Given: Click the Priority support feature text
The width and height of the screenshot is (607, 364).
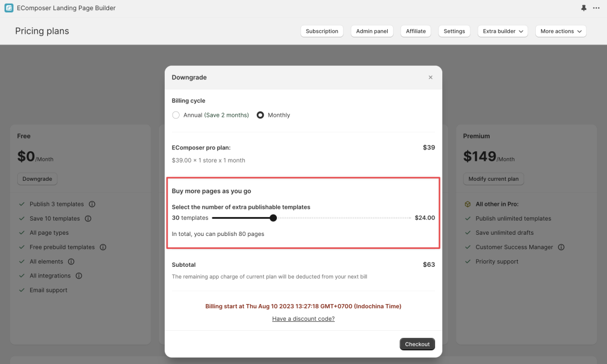Looking at the screenshot, I should tap(497, 261).
